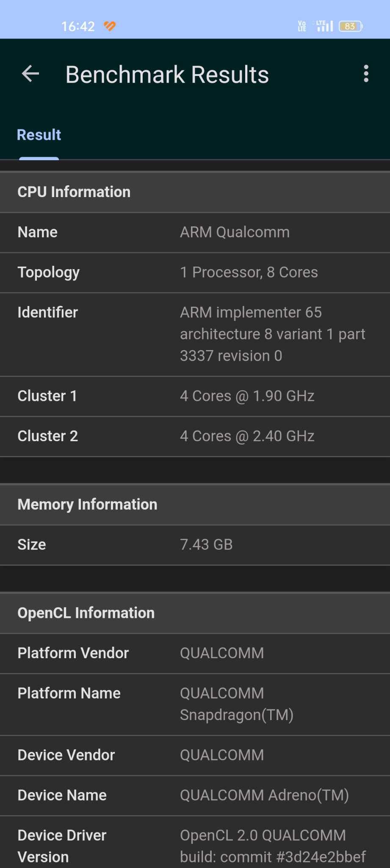Image resolution: width=390 pixels, height=868 pixels.
Task: Tap the battery indicator in status bar
Action: [350, 26]
